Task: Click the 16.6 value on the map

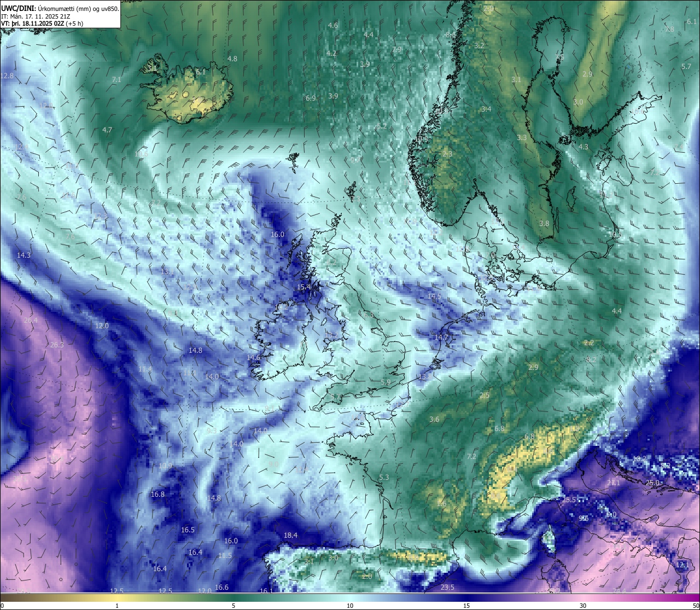Action: pyautogui.click(x=221, y=587)
